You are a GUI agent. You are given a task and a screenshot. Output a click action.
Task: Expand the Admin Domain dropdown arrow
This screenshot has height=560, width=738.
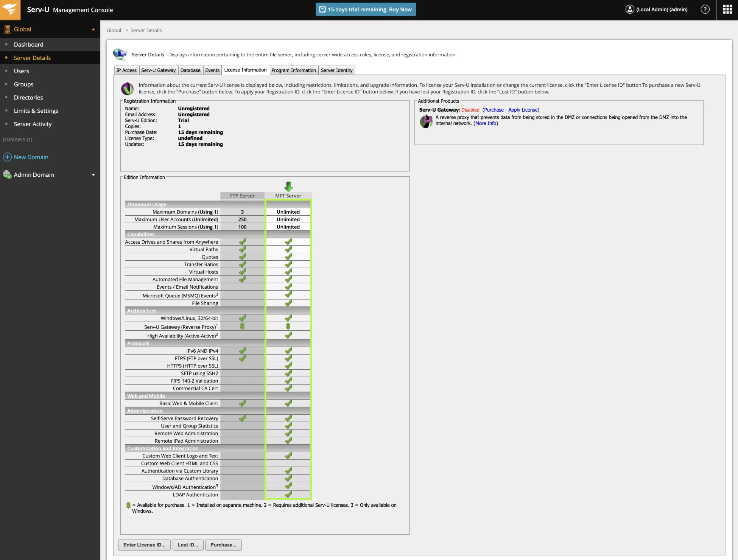coord(93,175)
